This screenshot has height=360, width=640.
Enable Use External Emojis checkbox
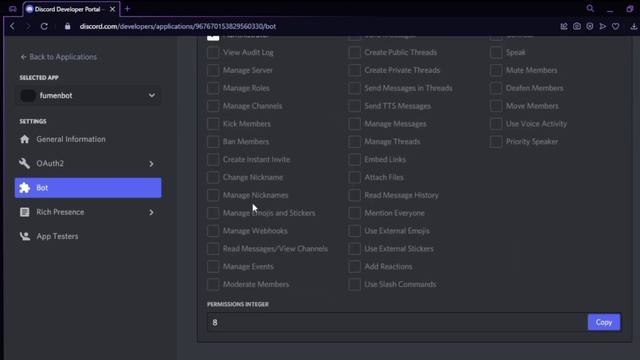click(x=355, y=231)
